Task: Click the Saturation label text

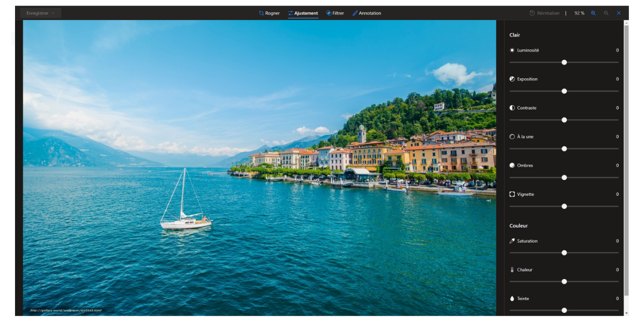Action: (x=528, y=241)
